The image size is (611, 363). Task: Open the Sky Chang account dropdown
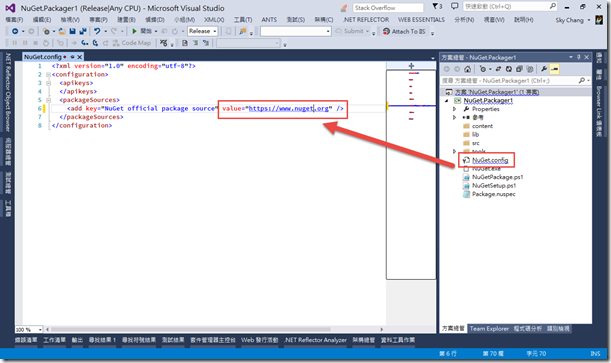click(x=572, y=20)
